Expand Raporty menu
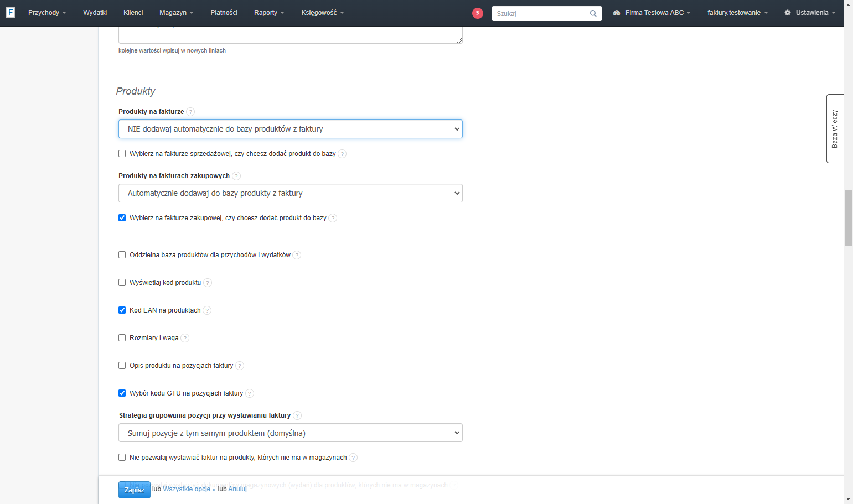 269,13
